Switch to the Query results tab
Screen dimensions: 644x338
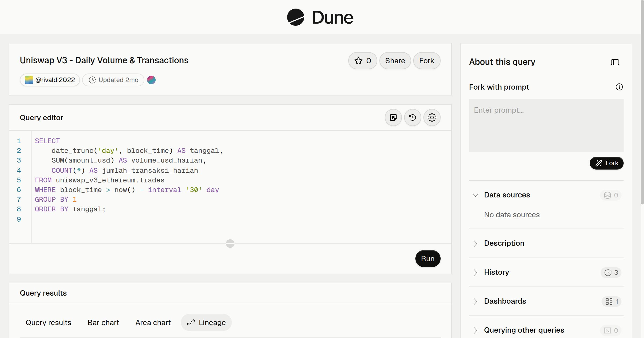click(48, 322)
